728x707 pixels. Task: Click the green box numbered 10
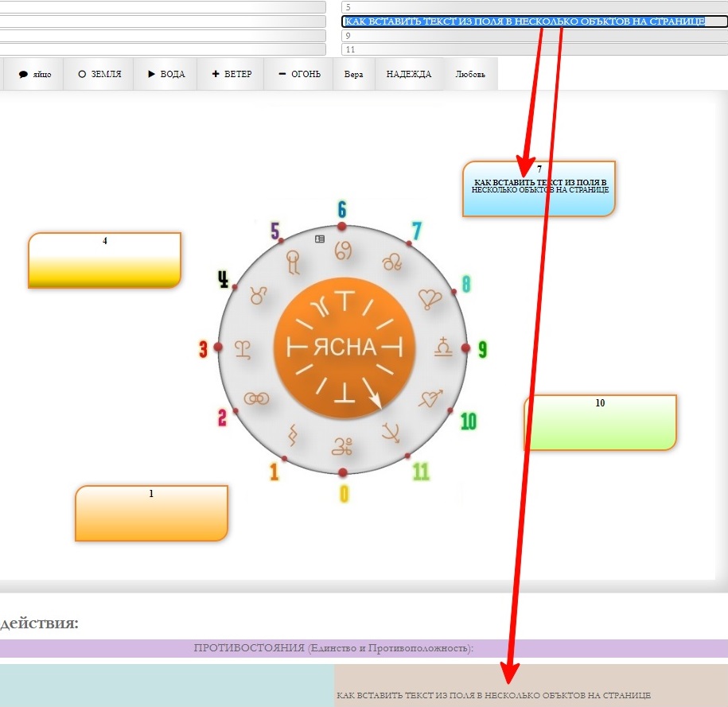tap(600, 422)
